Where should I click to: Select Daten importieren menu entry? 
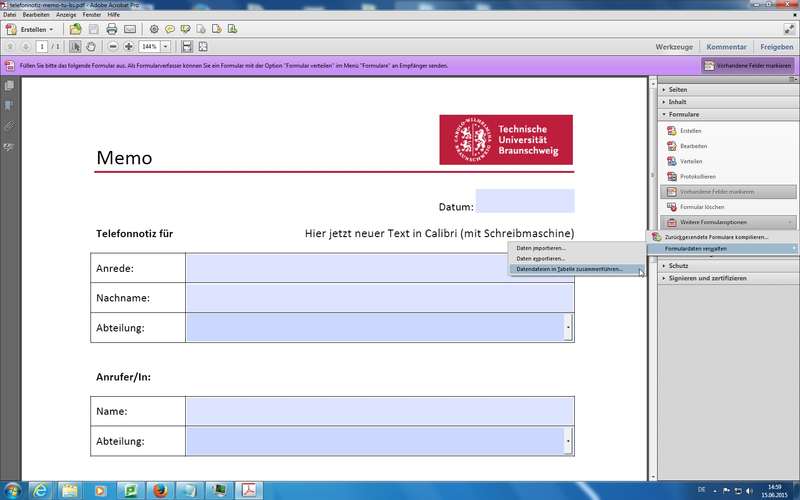pos(541,248)
